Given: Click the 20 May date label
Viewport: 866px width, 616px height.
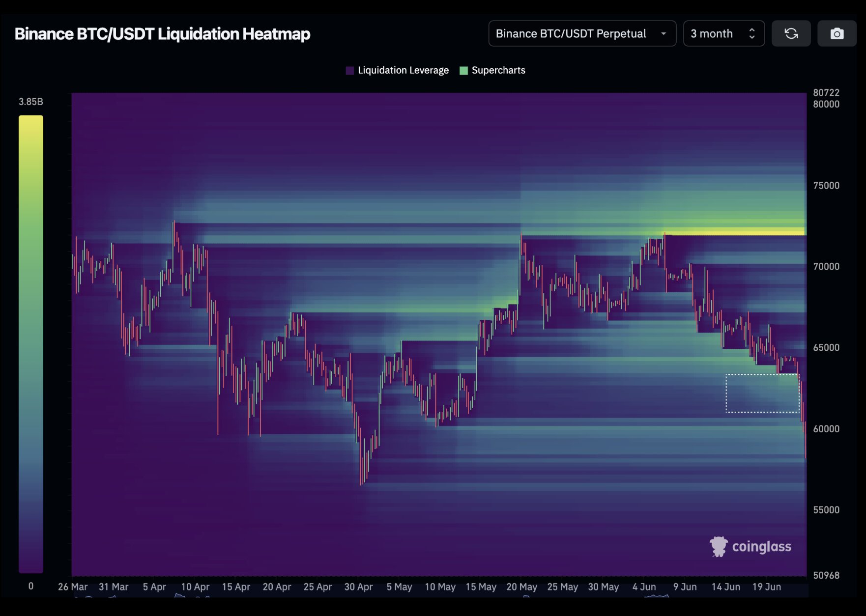Looking at the screenshot, I should pos(521,587).
